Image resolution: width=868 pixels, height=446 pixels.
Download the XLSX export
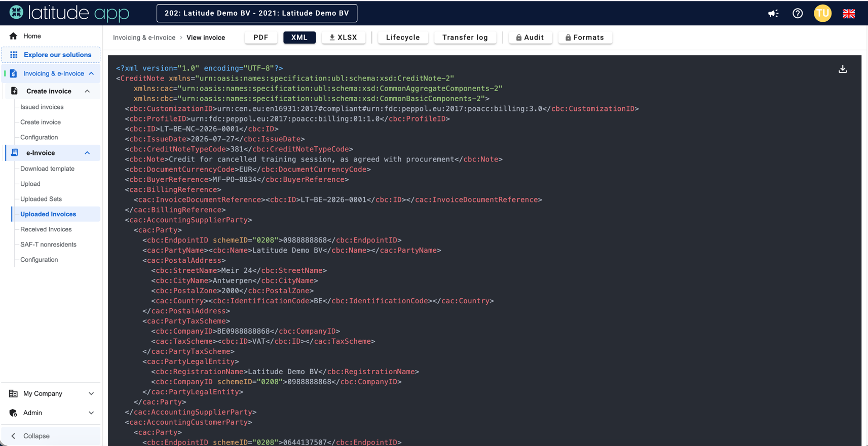tap(344, 37)
